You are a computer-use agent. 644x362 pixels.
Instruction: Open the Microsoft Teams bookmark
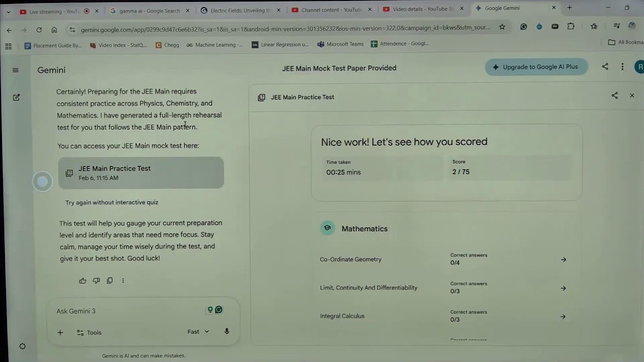[341, 44]
